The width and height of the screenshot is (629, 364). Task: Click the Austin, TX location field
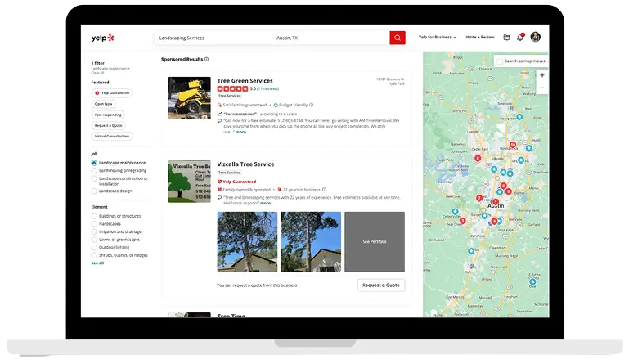(x=331, y=38)
